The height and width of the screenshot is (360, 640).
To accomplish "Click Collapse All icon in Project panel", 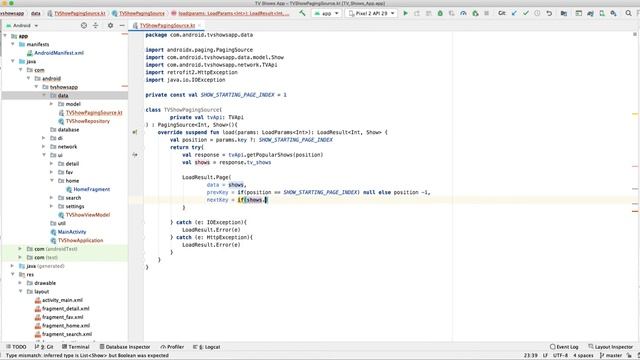I will (96, 25).
